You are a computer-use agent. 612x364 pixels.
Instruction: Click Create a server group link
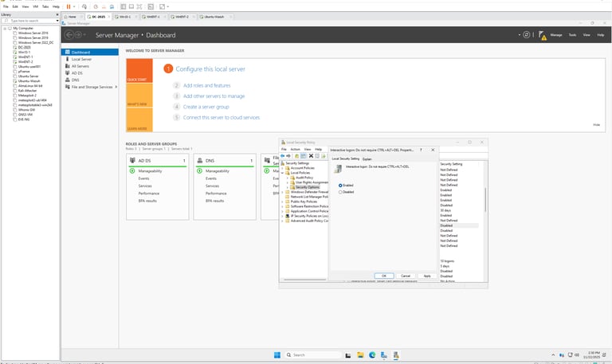click(x=206, y=107)
